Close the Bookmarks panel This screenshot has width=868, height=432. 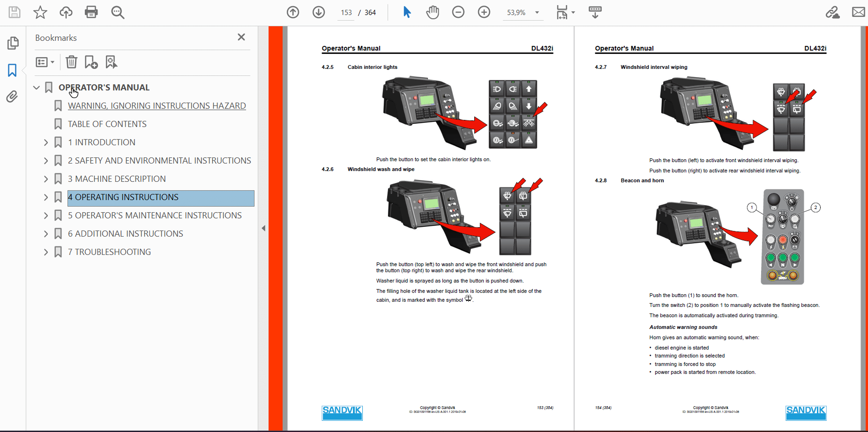(241, 37)
